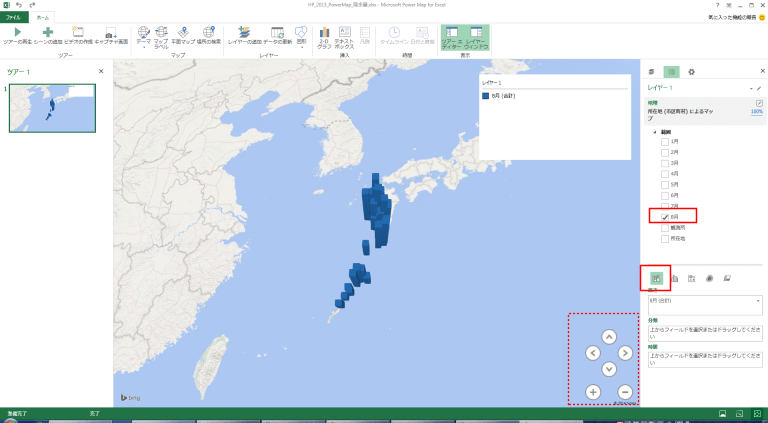
Task: Uncheck the 8月 field checkbox
Action: [x=665, y=216]
